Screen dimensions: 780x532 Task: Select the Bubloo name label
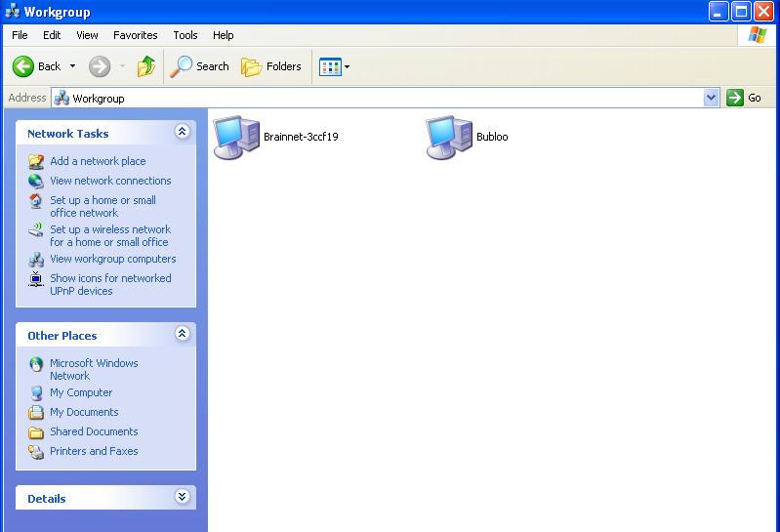pos(492,137)
